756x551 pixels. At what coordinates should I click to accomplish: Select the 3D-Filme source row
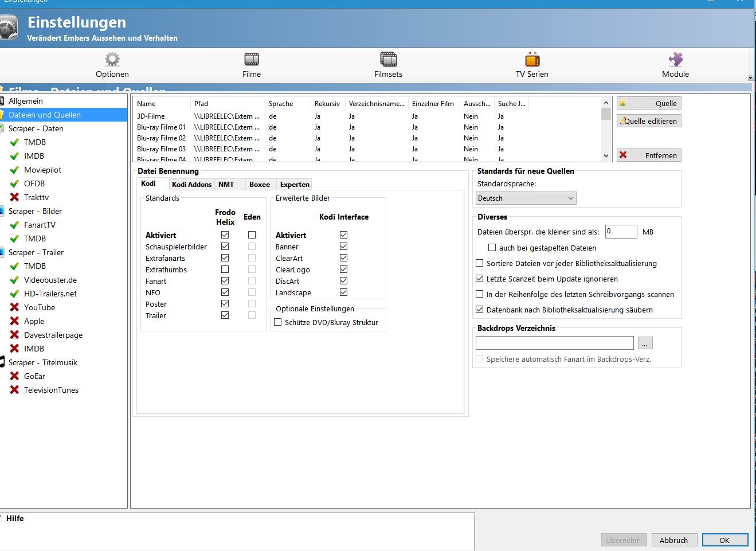(x=367, y=116)
